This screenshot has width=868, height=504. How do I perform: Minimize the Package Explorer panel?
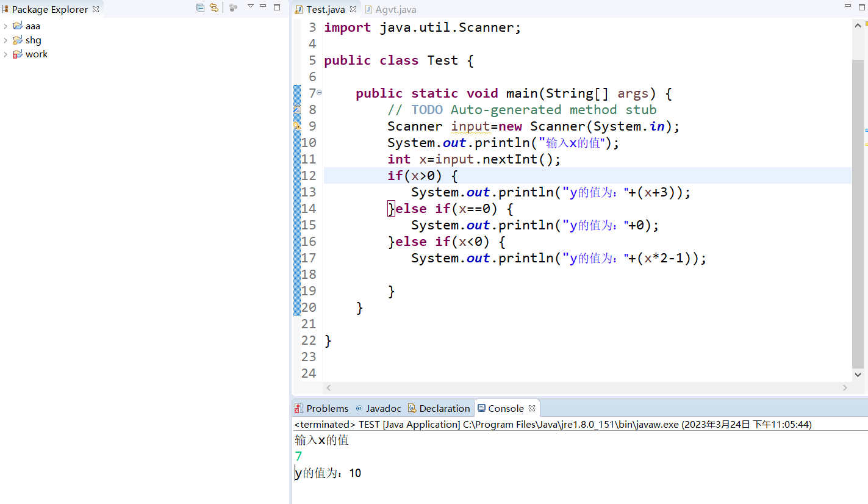click(264, 6)
